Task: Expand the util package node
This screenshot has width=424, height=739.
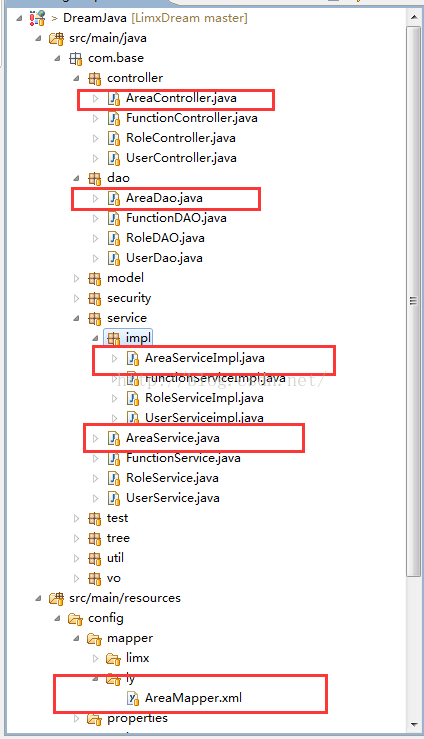Action: click(76, 558)
